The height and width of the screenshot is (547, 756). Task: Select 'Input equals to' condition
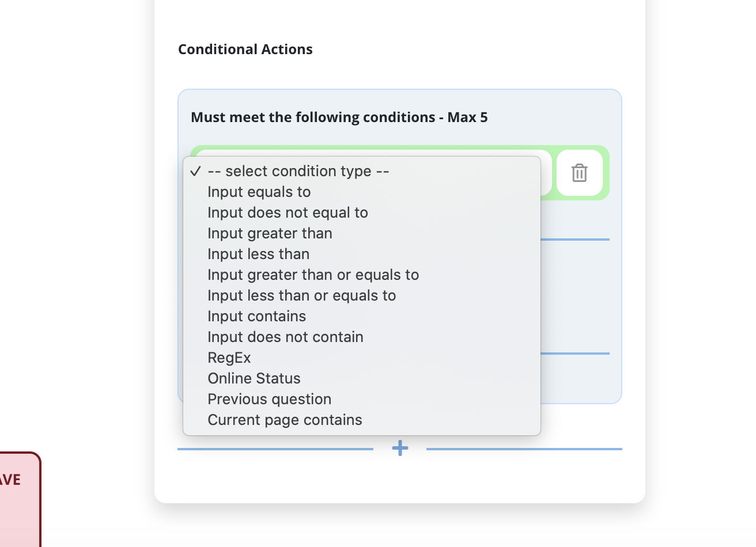pyautogui.click(x=259, y=192)
